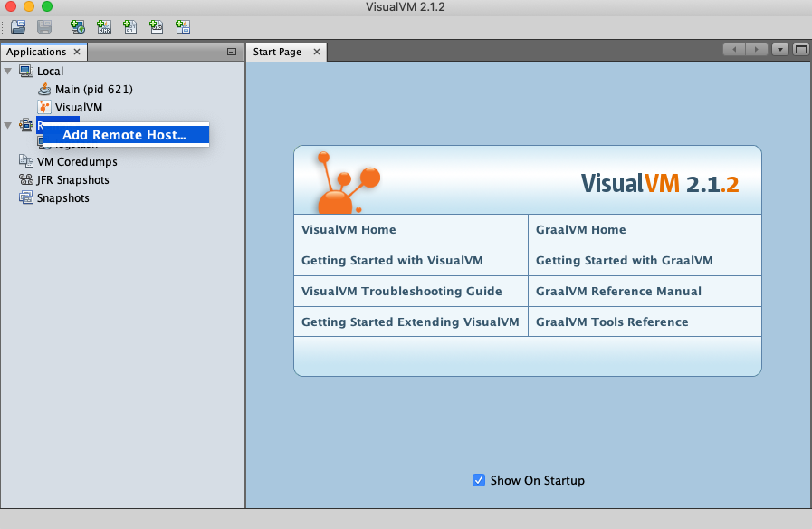This screenshot has width=812, height=529.
Task: Collapse the Local tree node
Action: click(x=8, y=71)
